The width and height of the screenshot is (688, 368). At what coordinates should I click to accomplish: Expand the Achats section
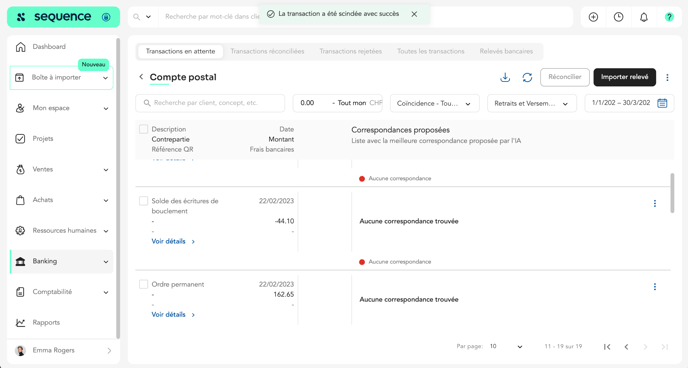[x=106, y=200]
